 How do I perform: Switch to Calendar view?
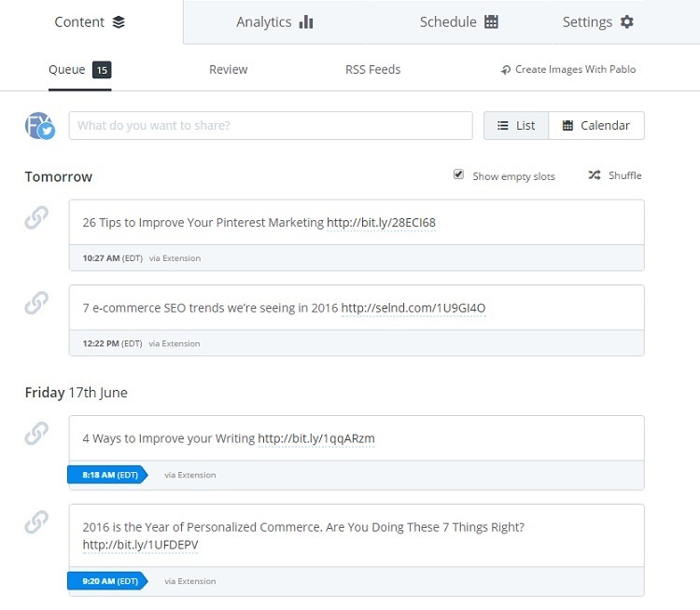[596, 125]
